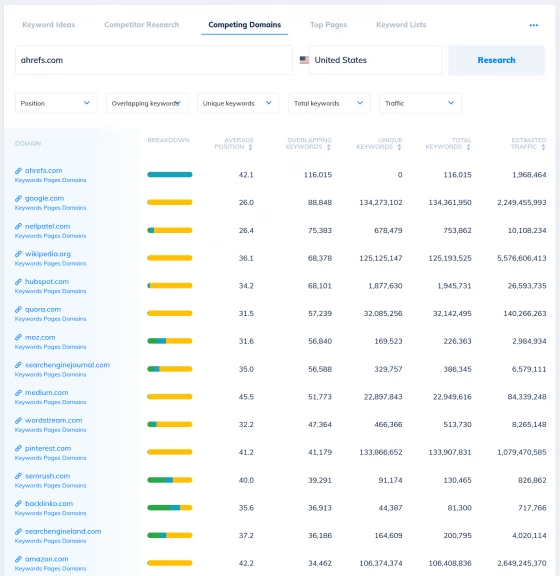This screenshot has height=576, width=560.
Task: Click the United States flag icon
Action: click(304, 60)
